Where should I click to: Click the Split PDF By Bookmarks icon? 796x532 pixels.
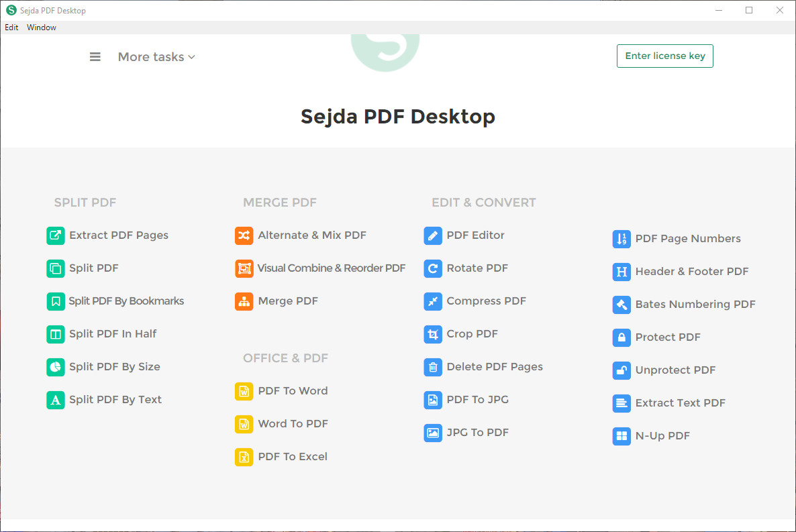click(x=55, y=301)
